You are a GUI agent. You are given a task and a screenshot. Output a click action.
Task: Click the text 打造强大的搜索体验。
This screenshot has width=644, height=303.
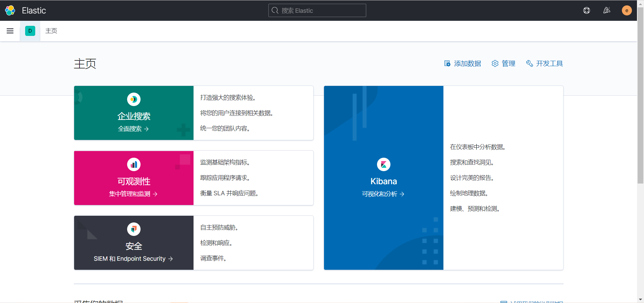pyautogui.click(x=228, y=98)
